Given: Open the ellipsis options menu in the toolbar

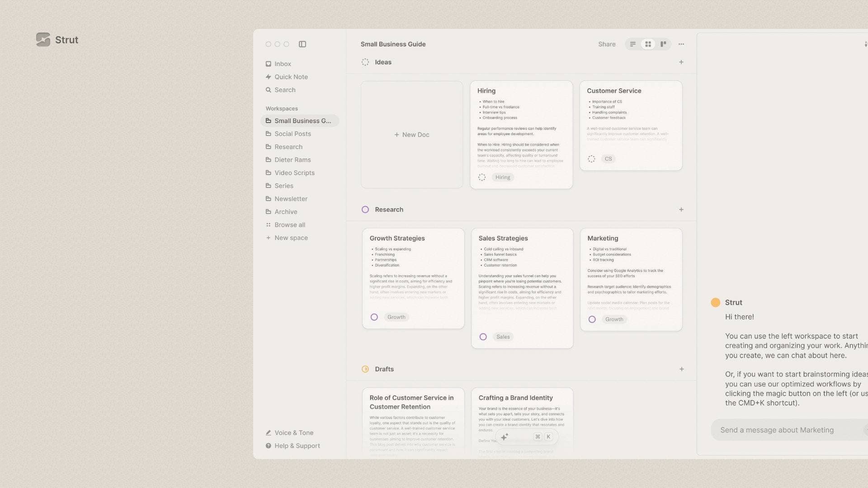Looking at the screenshot, I should 681,44.
